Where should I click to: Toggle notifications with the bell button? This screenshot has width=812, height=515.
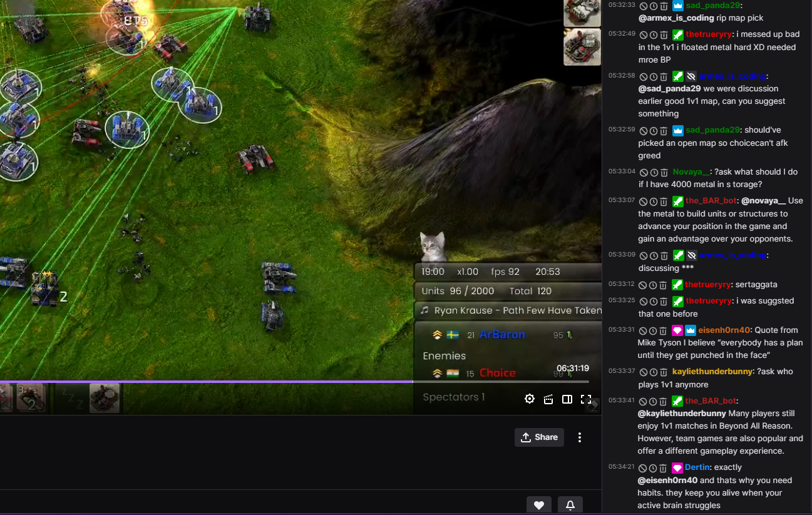[570, 505]
